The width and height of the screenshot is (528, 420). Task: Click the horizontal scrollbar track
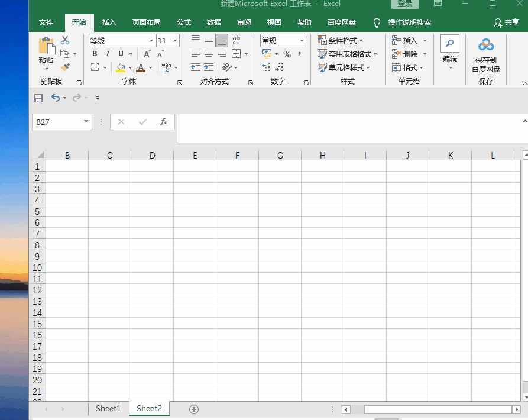[431, 409]
